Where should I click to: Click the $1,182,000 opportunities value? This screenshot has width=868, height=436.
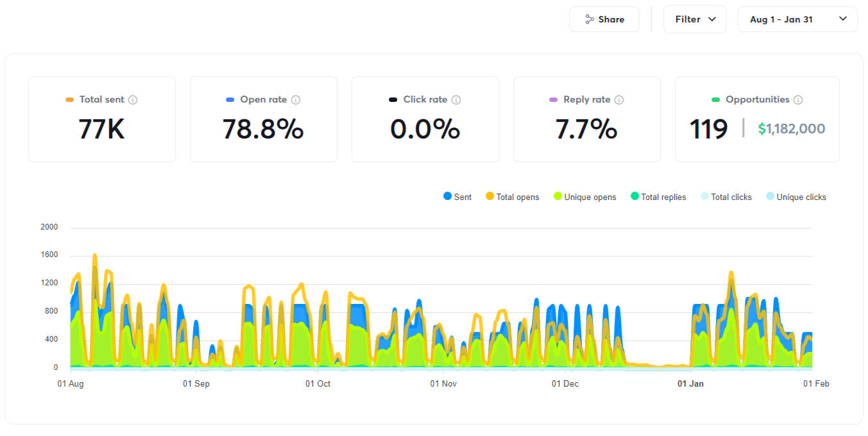point(792,129)
